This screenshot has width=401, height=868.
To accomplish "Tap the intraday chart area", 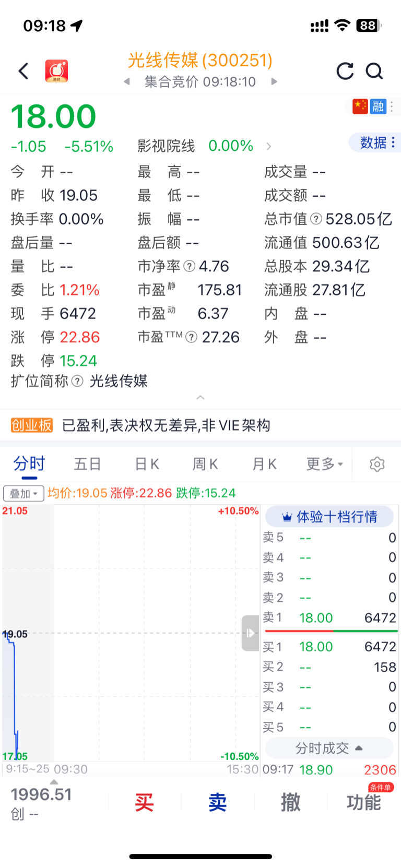I will click(x=131, y=633).
